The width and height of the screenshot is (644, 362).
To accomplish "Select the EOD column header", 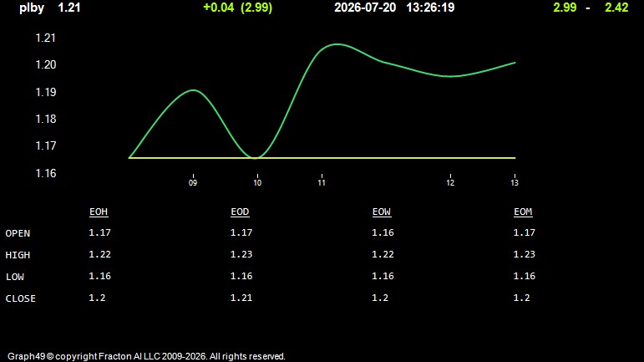I will point(240,212).
